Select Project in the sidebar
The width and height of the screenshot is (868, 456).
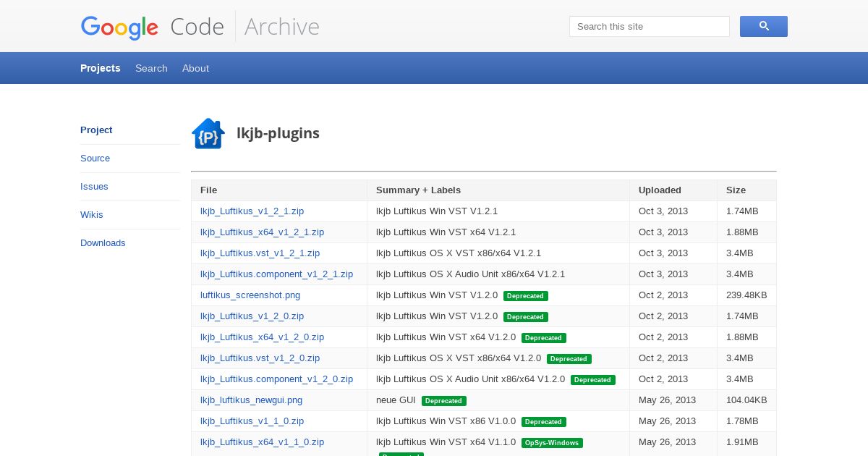(96, 130)
